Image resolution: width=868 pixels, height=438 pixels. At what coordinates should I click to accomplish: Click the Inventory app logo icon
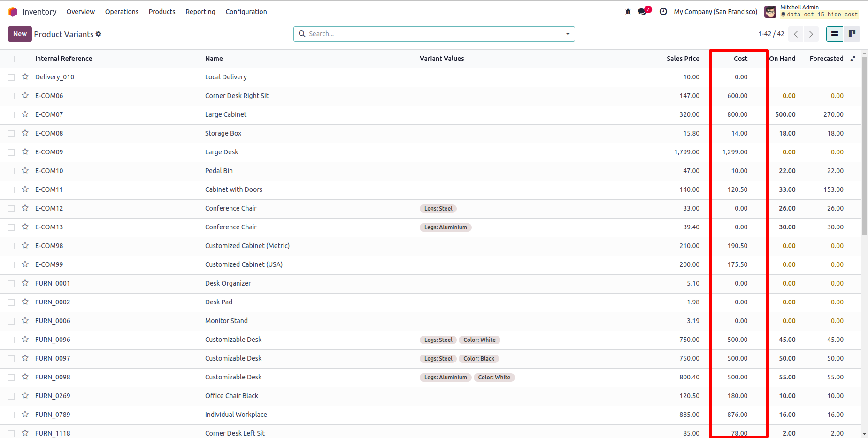click(x=13, y=12)
